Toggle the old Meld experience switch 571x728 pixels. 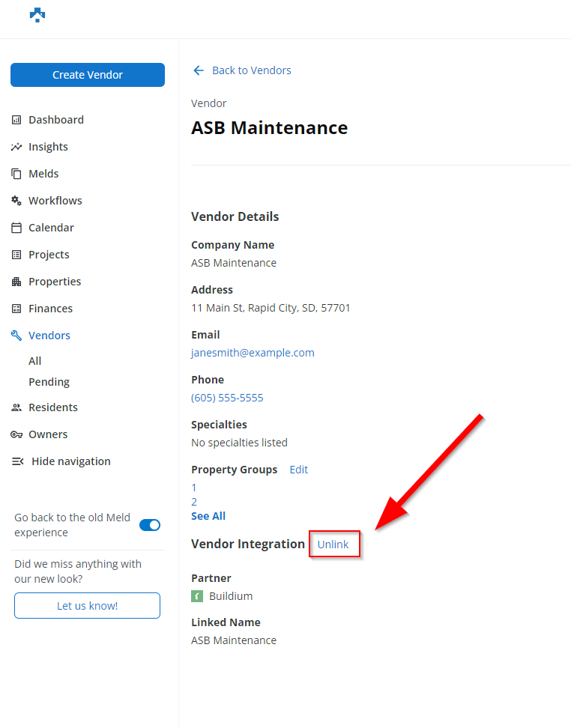(150, 525)
